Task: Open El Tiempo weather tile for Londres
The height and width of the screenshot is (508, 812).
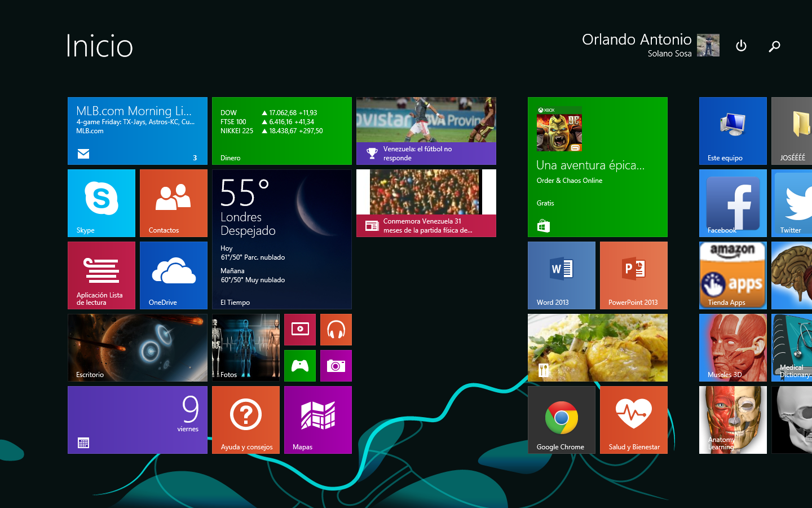Action: tap(282, 239)
